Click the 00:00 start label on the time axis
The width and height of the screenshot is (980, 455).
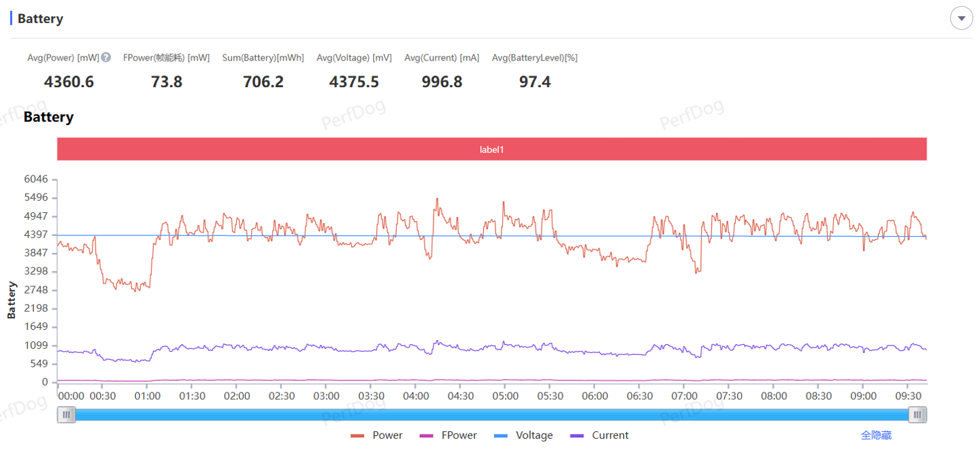click(71, 396)
